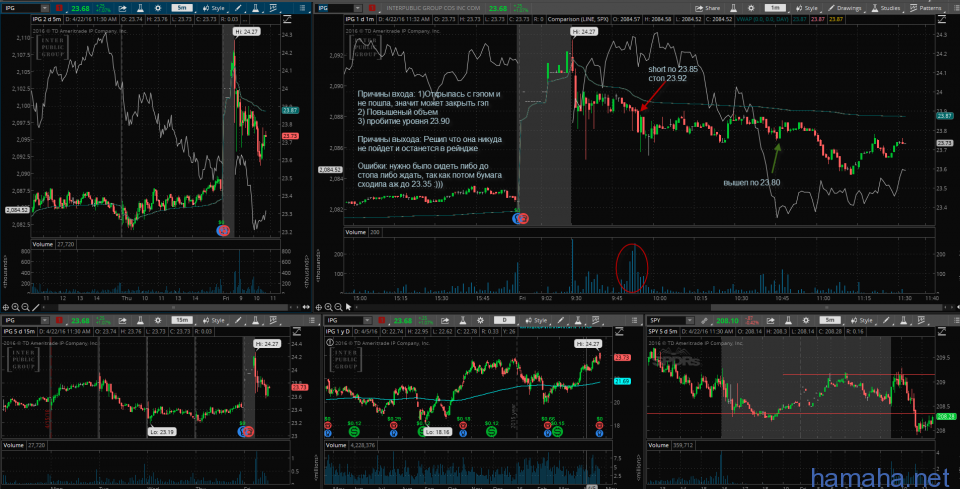Select crosshair pan tool under top-left chart
Viewport: 960px width, 489px height.
tap(6, 307)
